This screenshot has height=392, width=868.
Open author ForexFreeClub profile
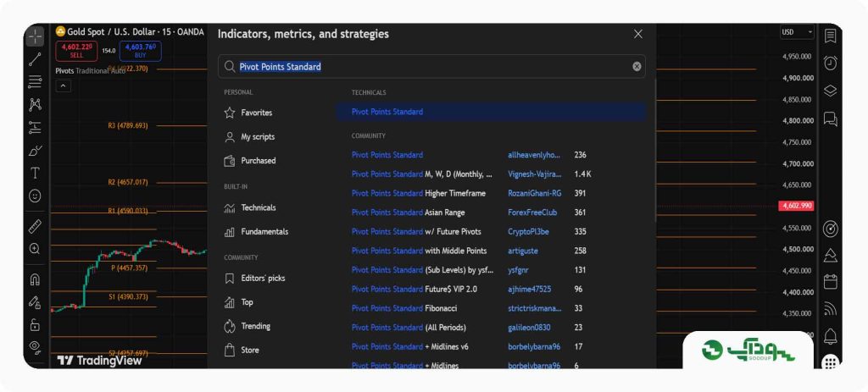click(x=532, y=213)
